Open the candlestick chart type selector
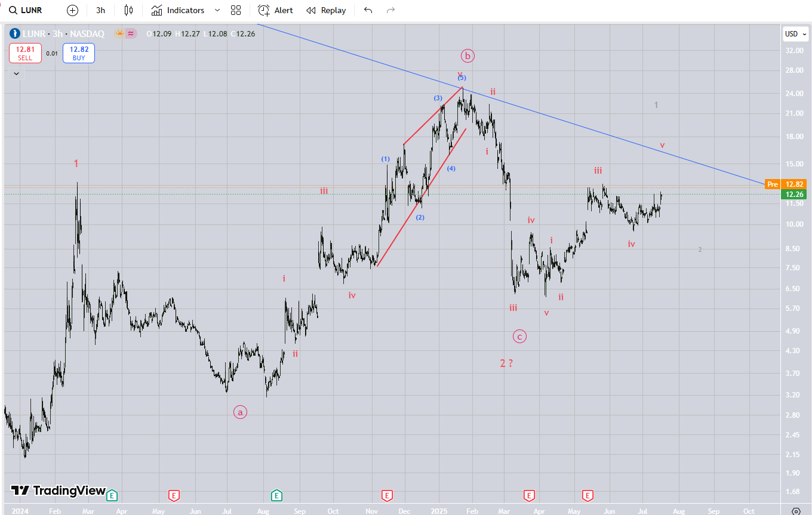This screenshot has height=515, width=812. 128,10
